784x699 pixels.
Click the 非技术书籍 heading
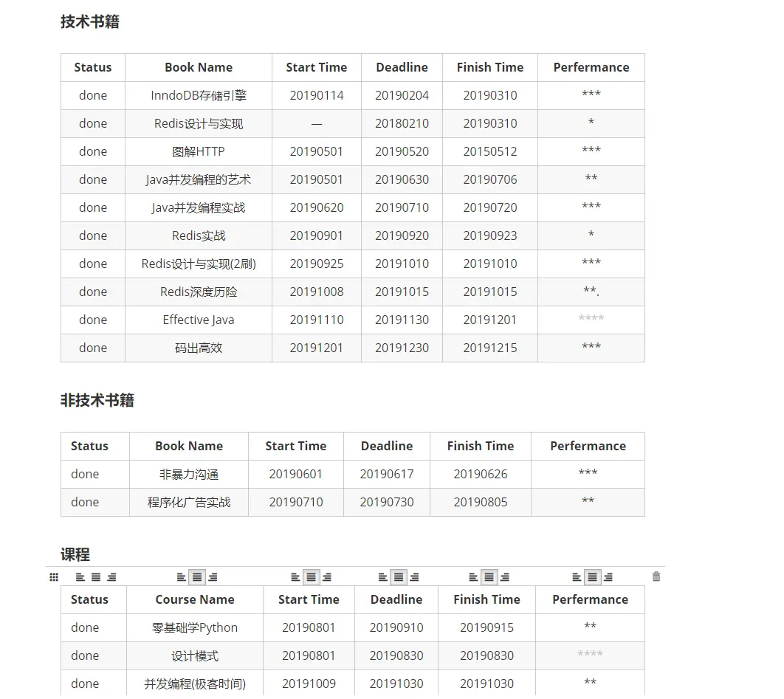point(97,400)
